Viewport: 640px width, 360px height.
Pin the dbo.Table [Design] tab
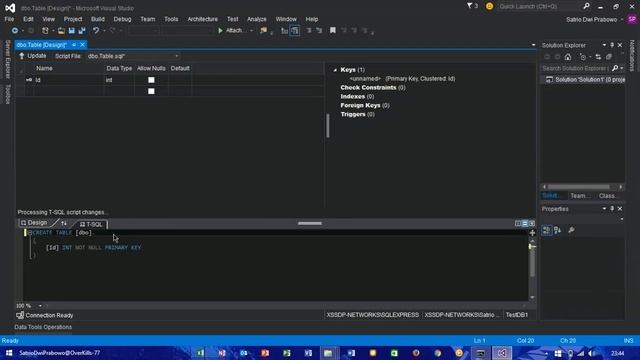(x=74, y=45)
